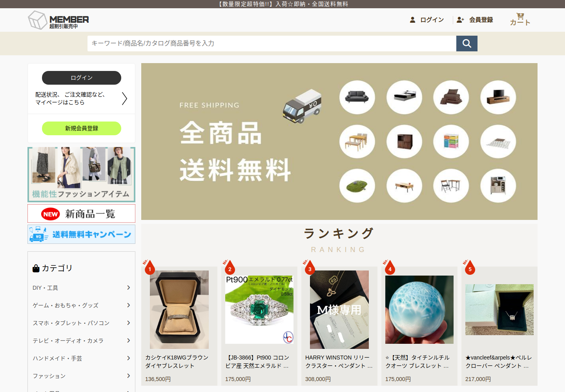Expand the ファッション category
565x392 pixels.
82,376
